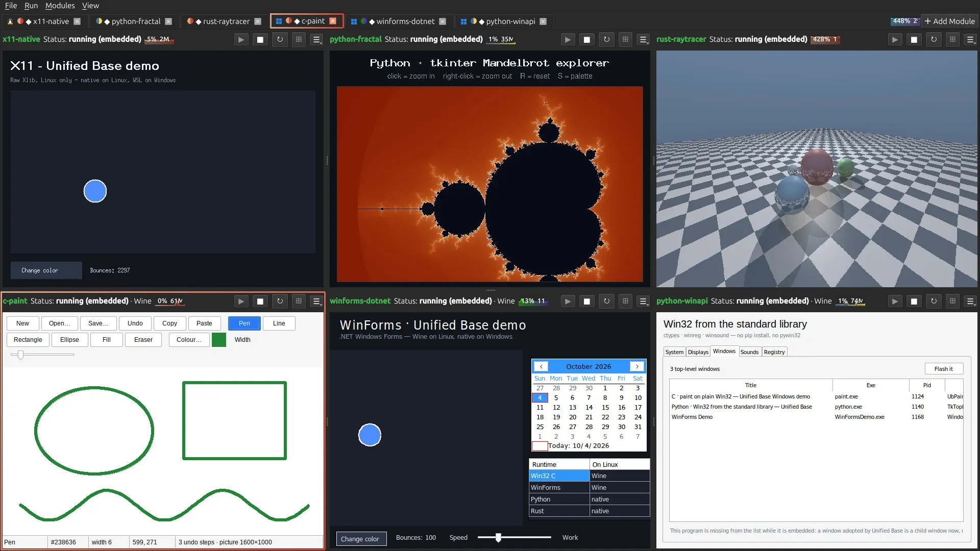Restart the rust-raytracer module
The image size is (980, 551).
click(x=934, y=39)
